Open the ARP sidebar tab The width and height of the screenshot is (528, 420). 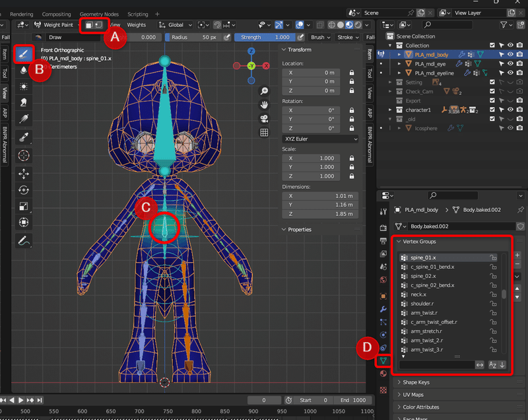tap(370, 113)
